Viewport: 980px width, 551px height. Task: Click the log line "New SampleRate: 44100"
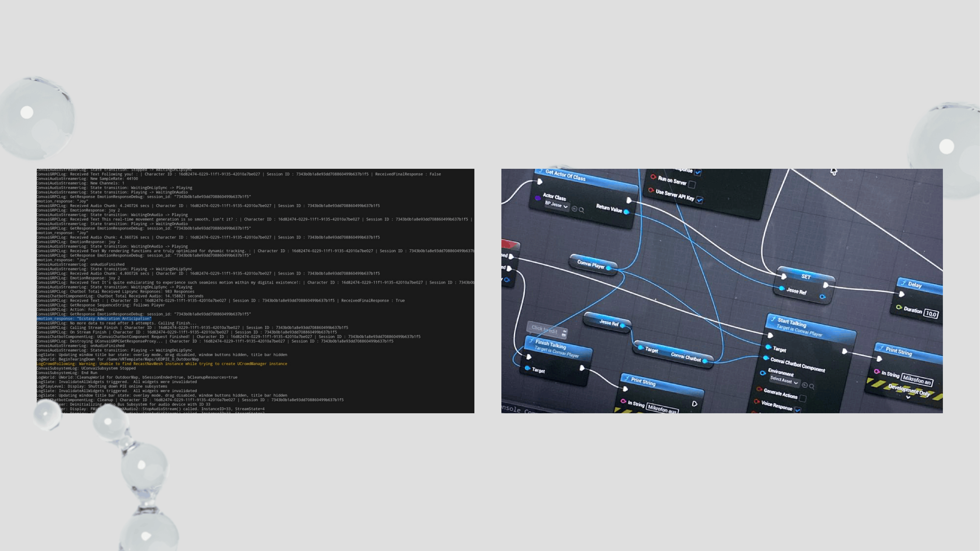click(87, 179)
